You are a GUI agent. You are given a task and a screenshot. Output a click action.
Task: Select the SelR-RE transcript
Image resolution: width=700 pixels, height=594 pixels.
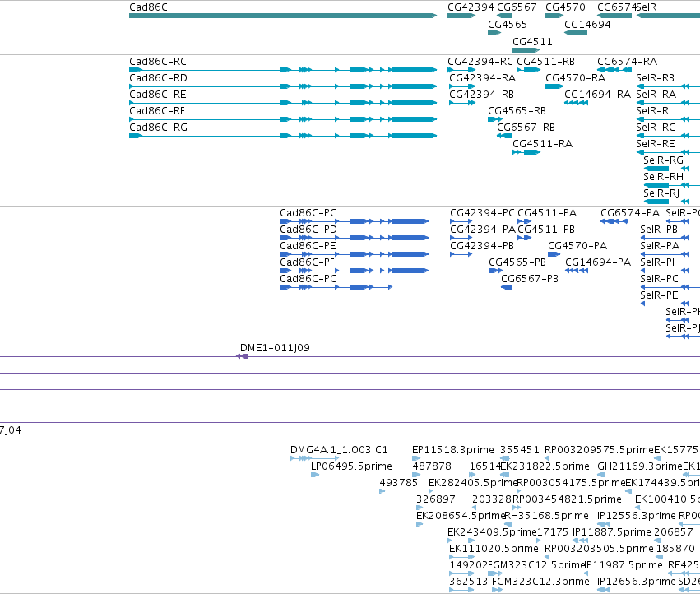[x=668, y=152]
